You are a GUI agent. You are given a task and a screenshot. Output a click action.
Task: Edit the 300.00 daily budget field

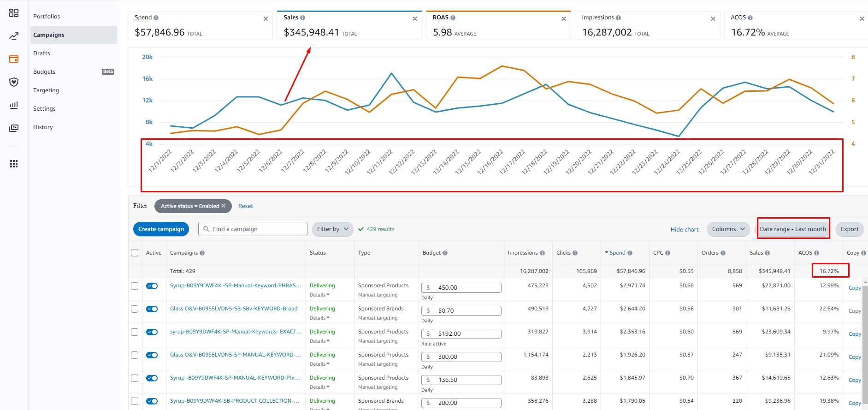tap(461, 357)
